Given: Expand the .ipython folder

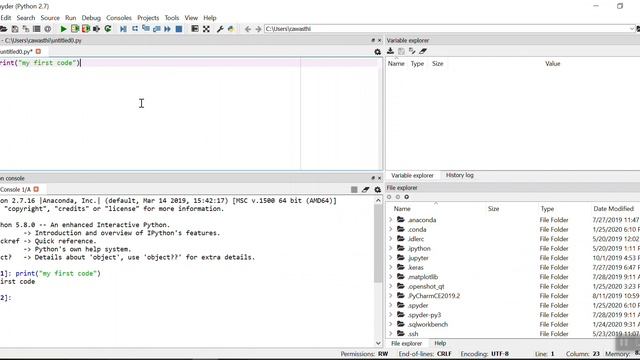Looking at the screenshot, I should tap(391, 248).
